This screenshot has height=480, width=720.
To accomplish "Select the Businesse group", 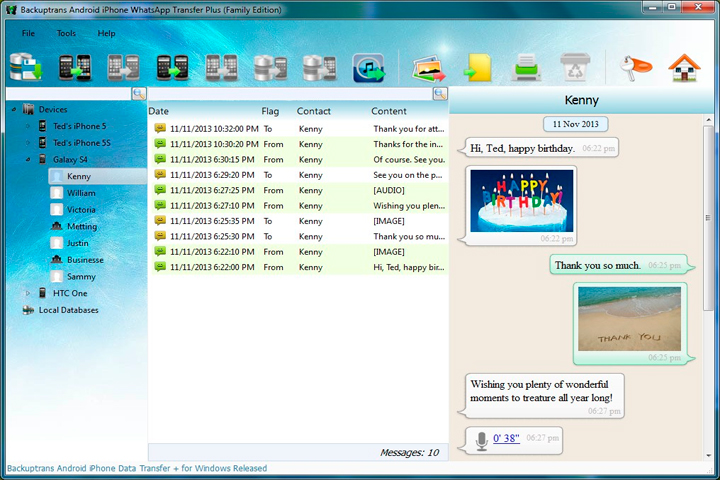I will point(85,260).
